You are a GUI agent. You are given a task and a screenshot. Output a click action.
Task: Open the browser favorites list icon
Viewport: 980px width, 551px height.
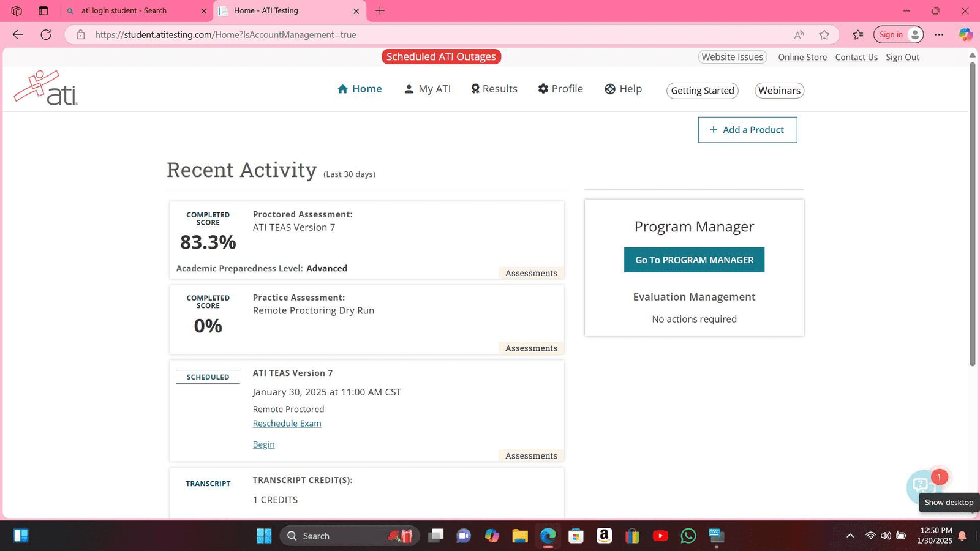click(858, 35)
